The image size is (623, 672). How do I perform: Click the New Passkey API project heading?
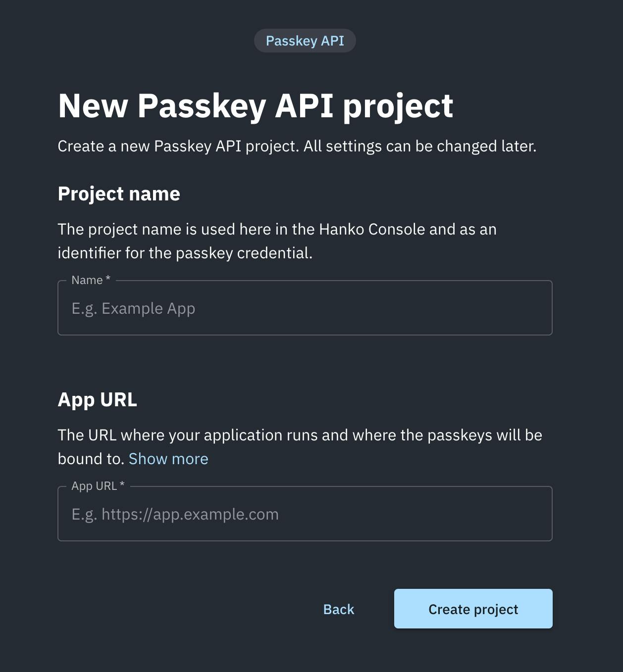click(x=256, y=105)
